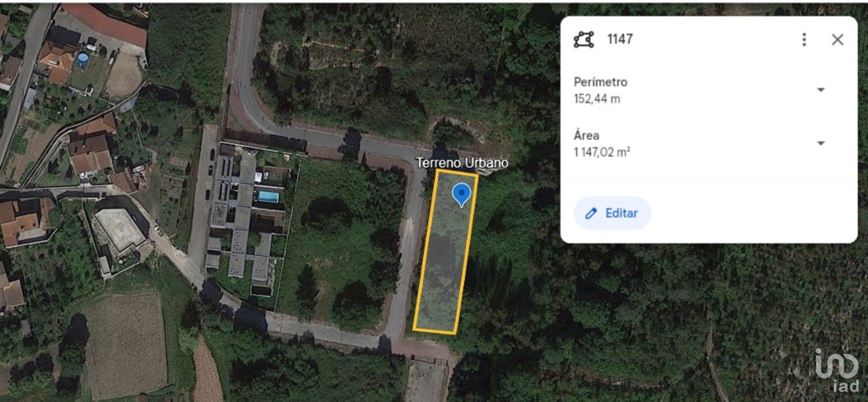The height and width of the screenshot is (402, 868).
Task: Click the flat grey-roofed building under construction
Action: pyautogui.click(x=120, y=230)
